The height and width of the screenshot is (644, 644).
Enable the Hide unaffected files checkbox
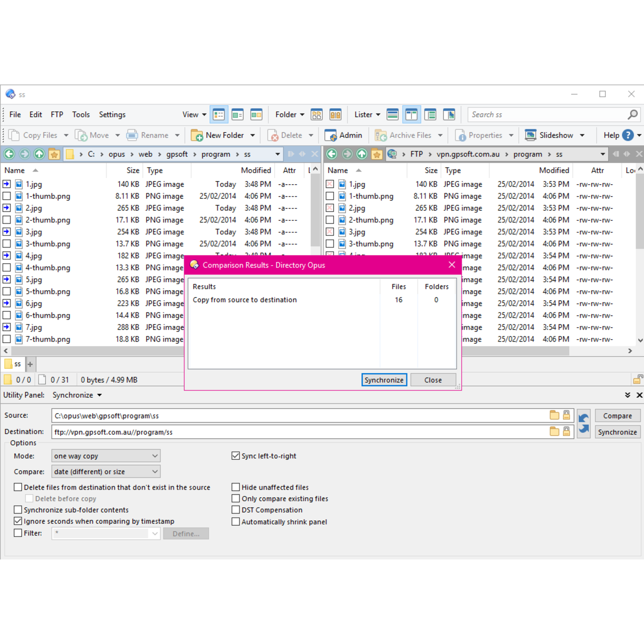tap(235, 487)
